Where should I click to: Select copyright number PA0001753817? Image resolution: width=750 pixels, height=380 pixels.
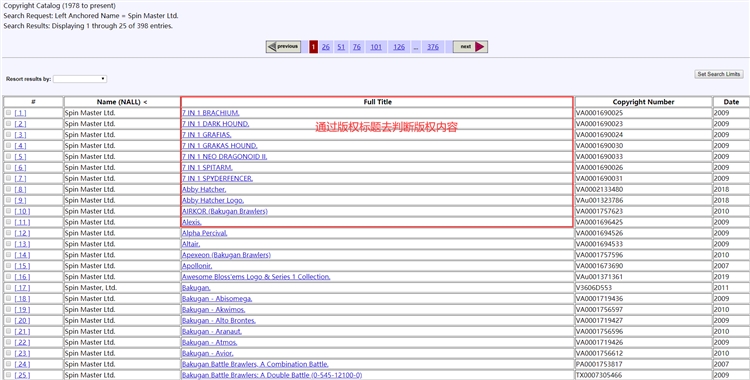[599, 364]
